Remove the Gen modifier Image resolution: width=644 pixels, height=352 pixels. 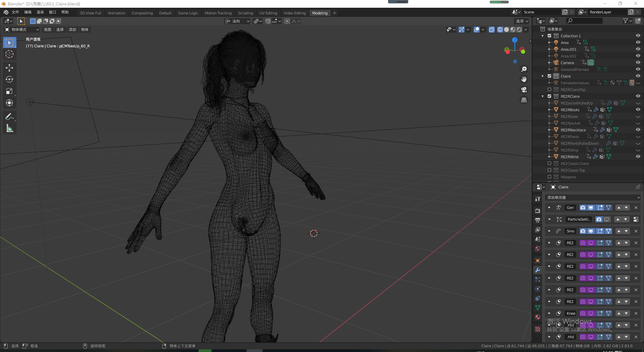[636, 208]
